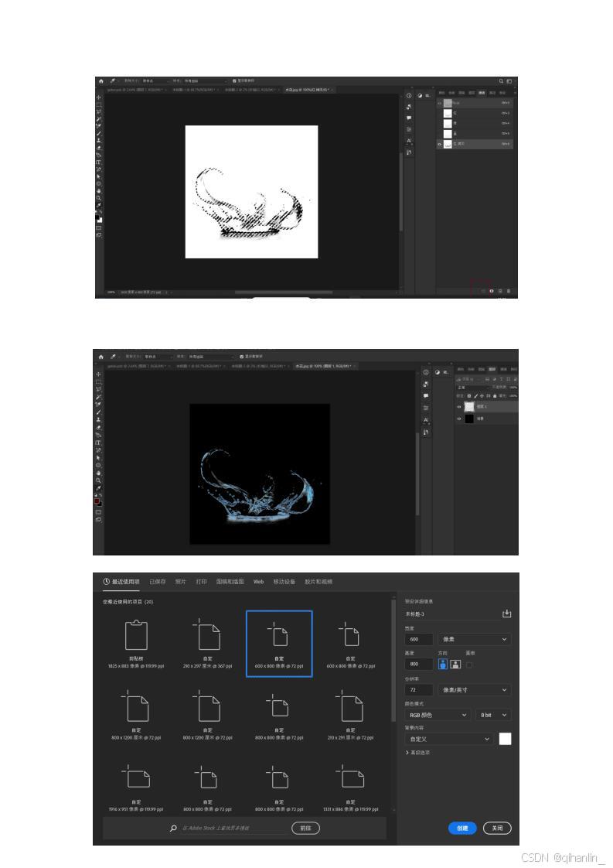Select the Hand tool in top Photoshop window
The height and width of the screenshot is (868, 613).
tap(98, 191)
